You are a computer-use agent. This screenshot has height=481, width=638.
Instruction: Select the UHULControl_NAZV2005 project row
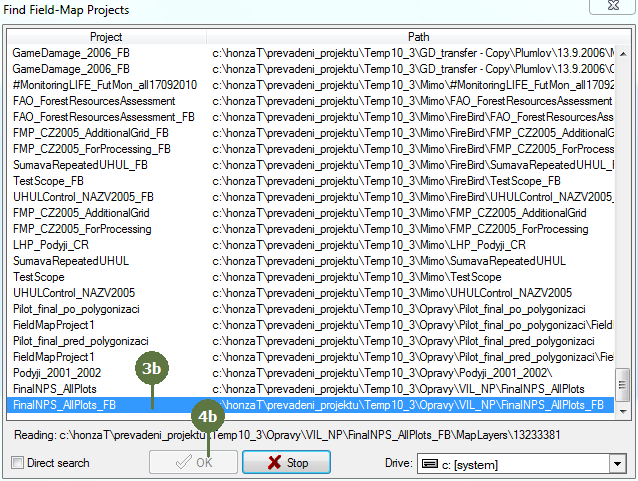pyautogui.click(x=74, y=293)
